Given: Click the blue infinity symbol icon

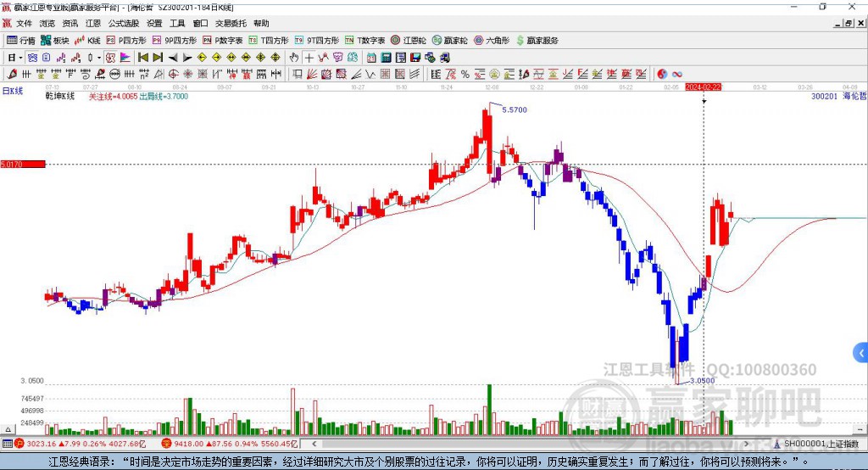Looking at the screenshot, I should pyautogui.click(x=677, y=75).
